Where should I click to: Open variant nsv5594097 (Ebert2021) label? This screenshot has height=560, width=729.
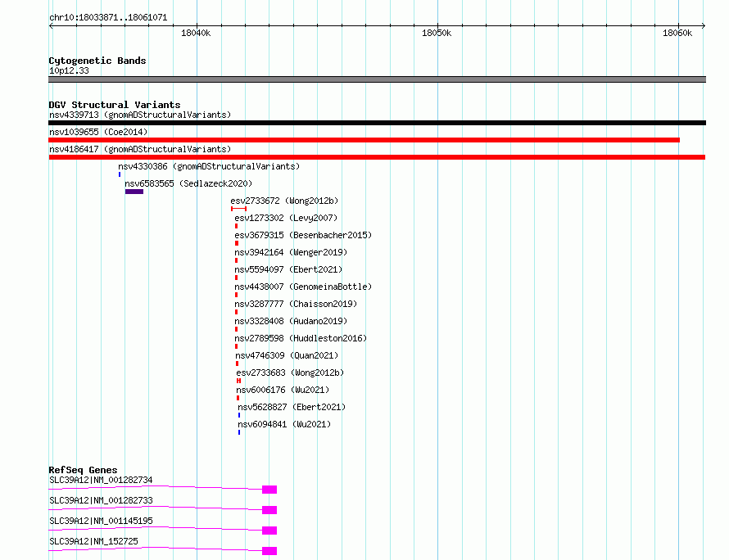[x=288, y=269]
